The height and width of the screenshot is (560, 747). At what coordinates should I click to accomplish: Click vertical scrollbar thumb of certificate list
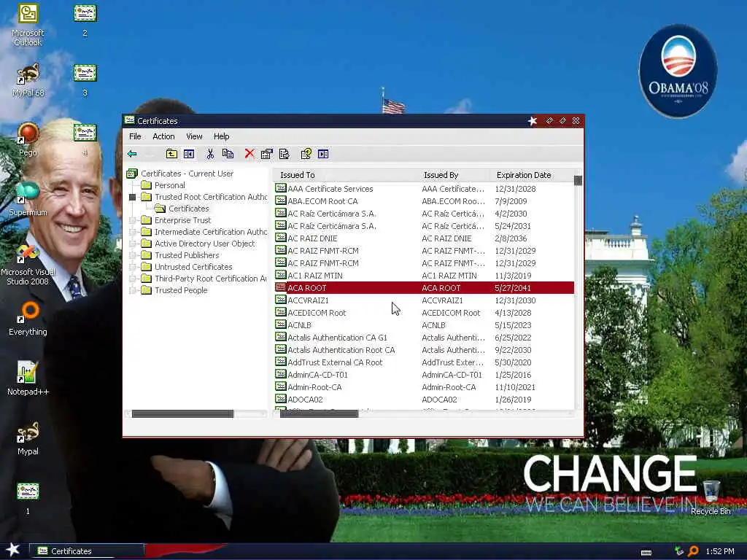[x=578, y=180]
